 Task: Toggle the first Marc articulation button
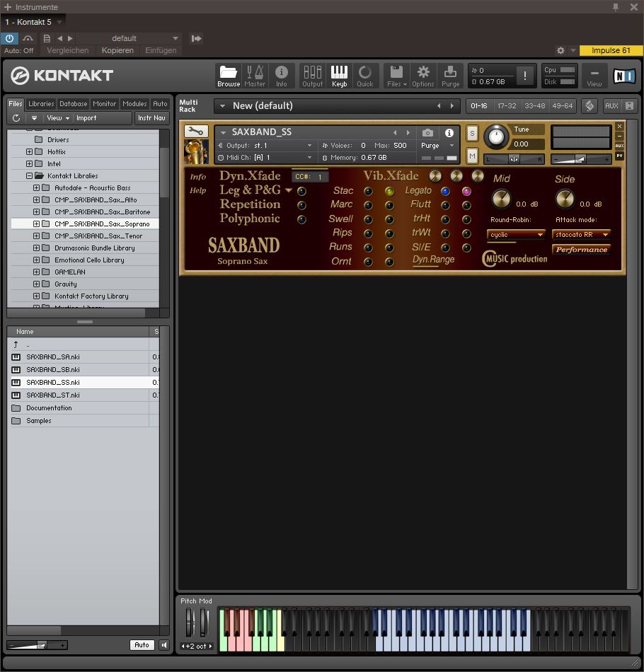[x=368, y=205]
